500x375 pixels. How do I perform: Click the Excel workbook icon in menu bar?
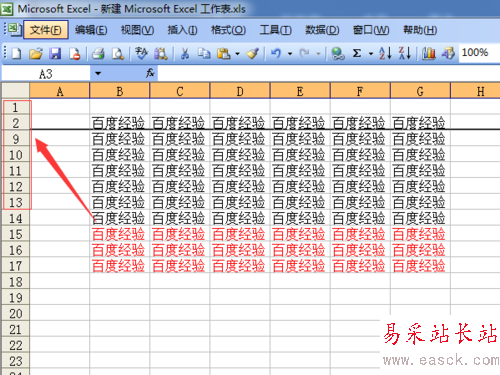14,30
